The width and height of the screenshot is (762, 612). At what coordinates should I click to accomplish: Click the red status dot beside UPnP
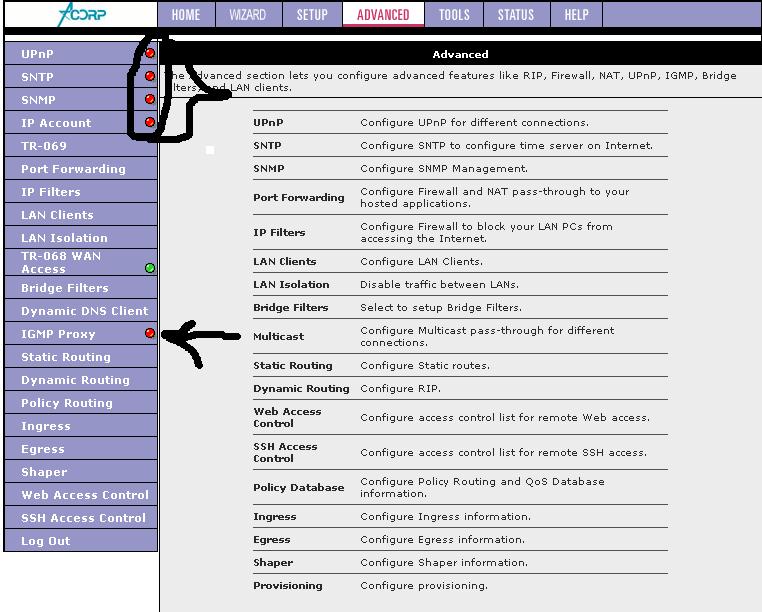(150, 53)
